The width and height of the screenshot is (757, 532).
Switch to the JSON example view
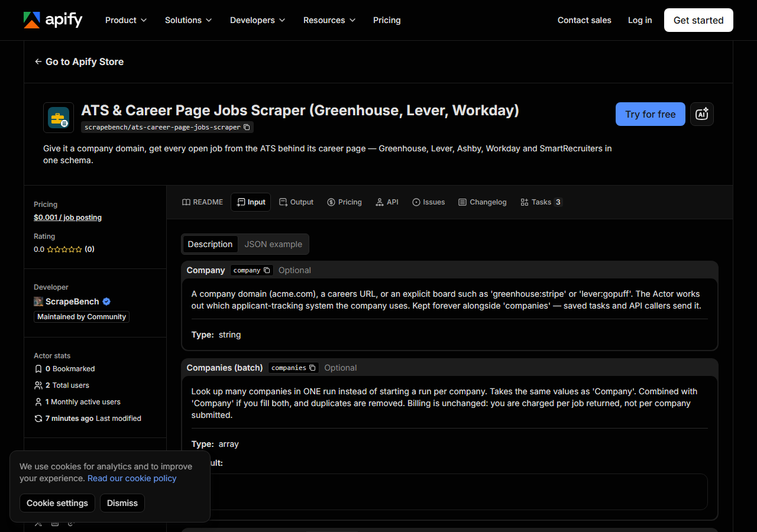273,244
